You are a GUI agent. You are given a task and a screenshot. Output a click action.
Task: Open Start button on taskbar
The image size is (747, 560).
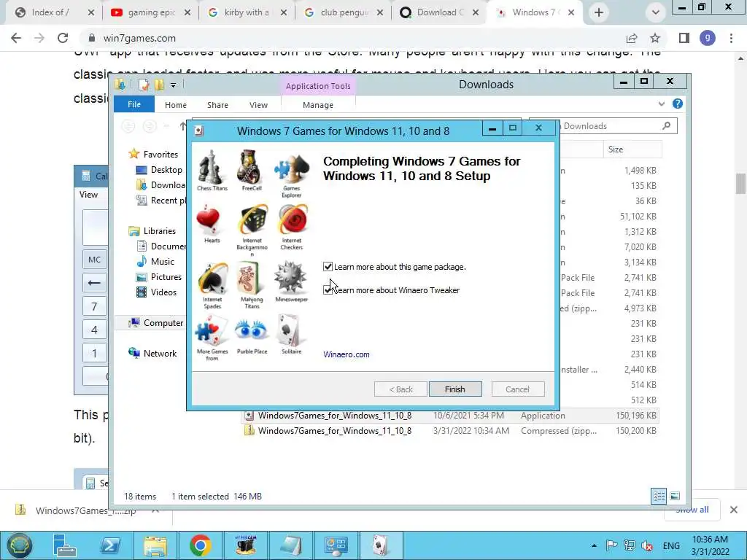point(18,545)
